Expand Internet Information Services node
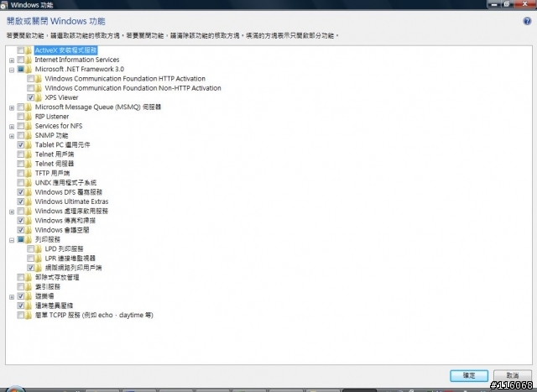 [x=12, y=60]
